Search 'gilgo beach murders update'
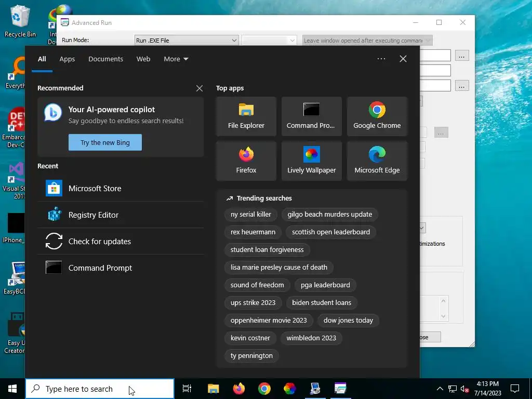This screenshot has width=532, height=399. click(330, 215)
